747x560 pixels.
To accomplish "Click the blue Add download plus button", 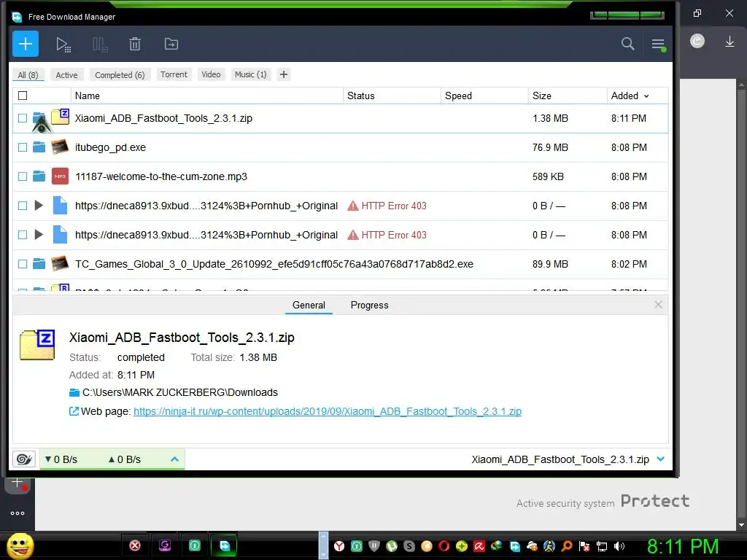I will 26,44.
